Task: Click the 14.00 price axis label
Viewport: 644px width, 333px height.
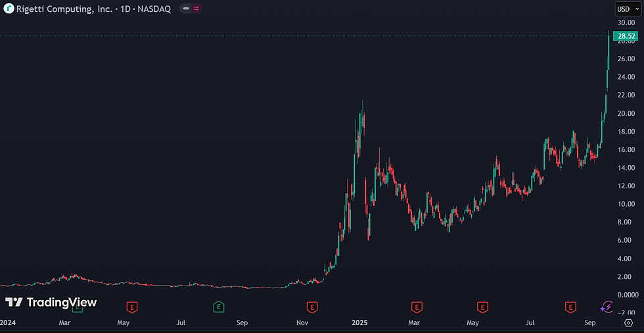Action: click(x=627, y=168)
